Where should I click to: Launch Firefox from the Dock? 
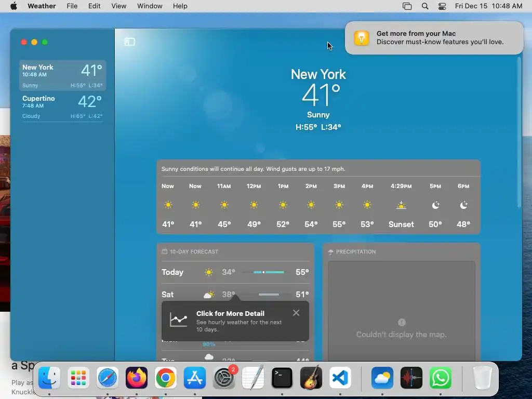(x=137, y=378)
